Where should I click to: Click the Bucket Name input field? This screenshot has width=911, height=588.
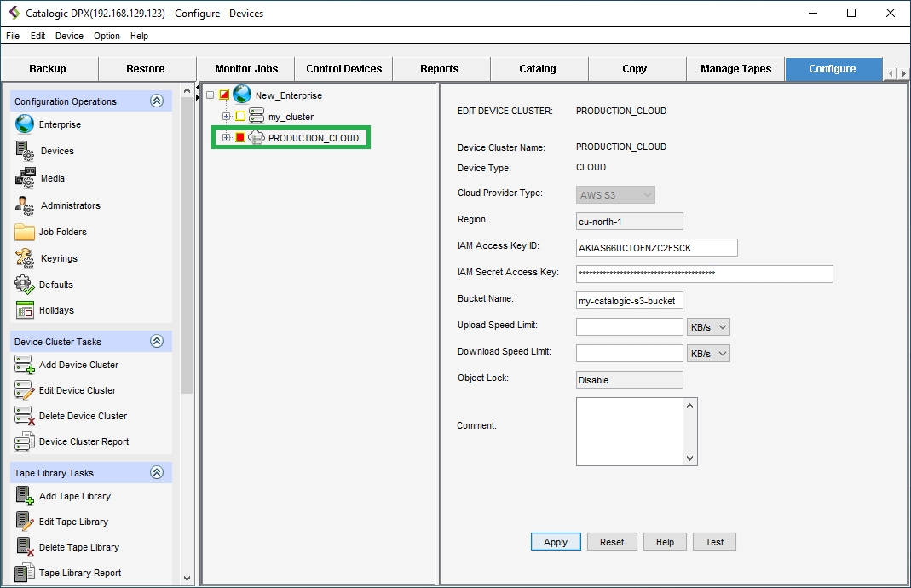(630, 301)
